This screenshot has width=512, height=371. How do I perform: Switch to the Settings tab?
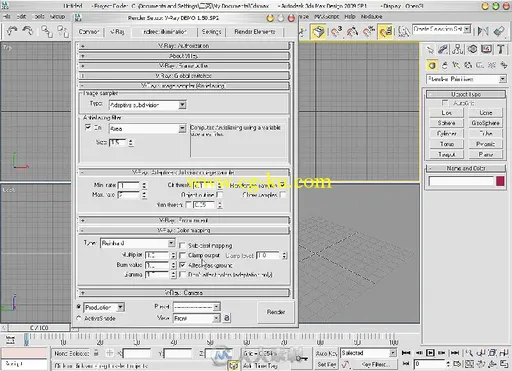coord(211,32)
